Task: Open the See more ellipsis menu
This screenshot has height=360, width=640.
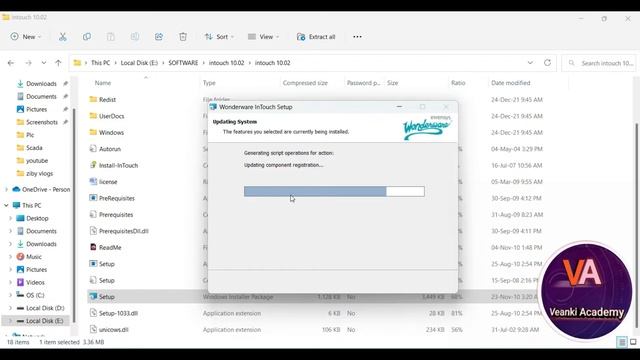Action: (x=357, y=37)
